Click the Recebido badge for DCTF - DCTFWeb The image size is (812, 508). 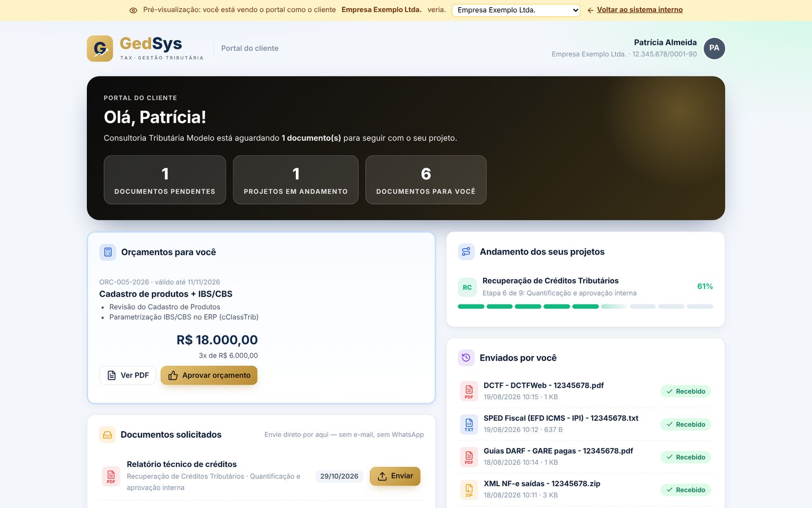point(686,391)
